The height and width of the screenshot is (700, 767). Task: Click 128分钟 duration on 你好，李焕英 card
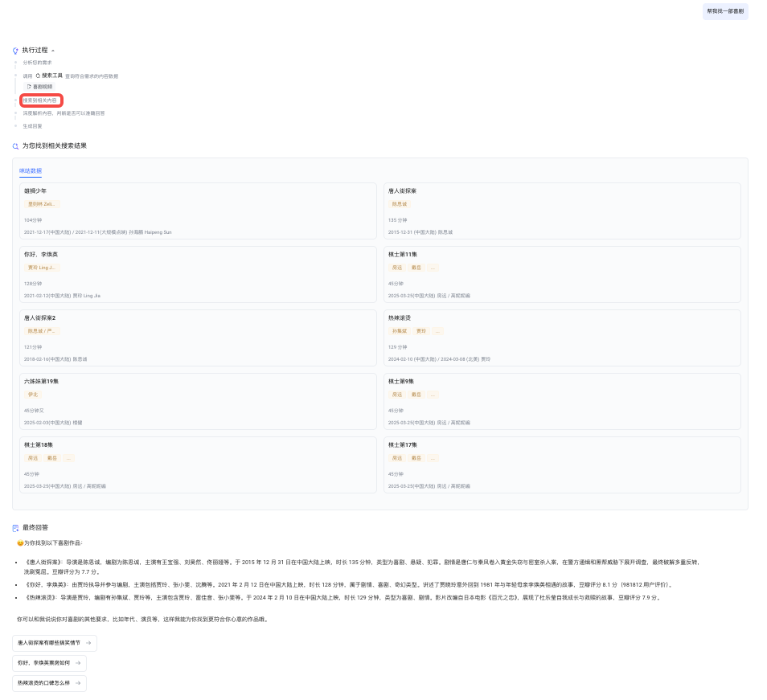click(x=33, y=284)
